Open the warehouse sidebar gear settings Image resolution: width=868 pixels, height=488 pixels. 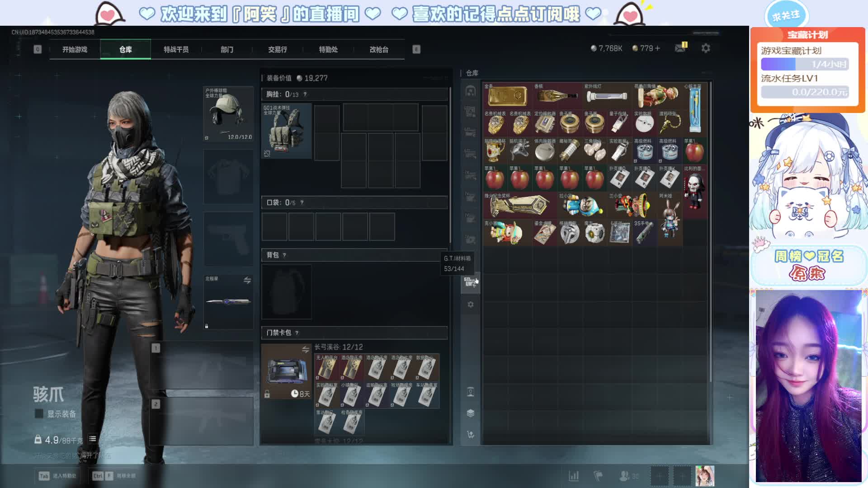[470, 305]
